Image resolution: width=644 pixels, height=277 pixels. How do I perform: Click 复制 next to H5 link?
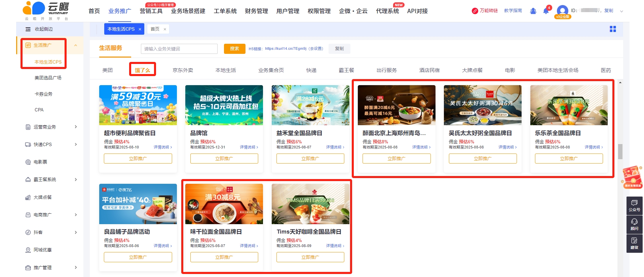tap(339, 49)
